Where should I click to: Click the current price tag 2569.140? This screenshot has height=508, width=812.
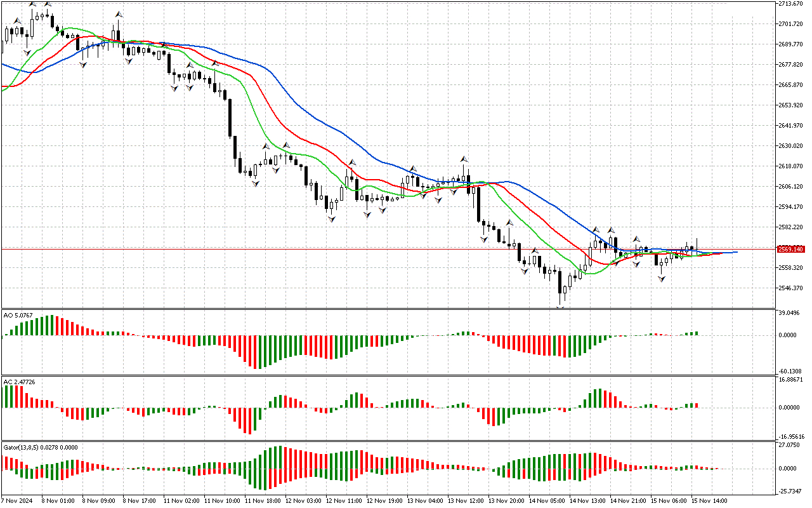coord(791,249)
